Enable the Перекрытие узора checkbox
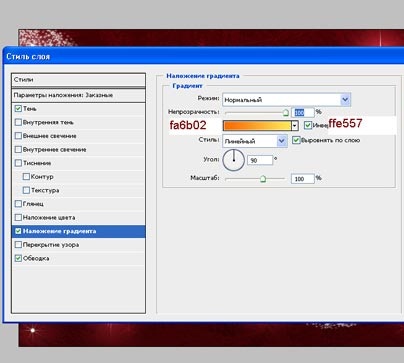The width and height of the screenshot is (404, 363). click(18, 245)
